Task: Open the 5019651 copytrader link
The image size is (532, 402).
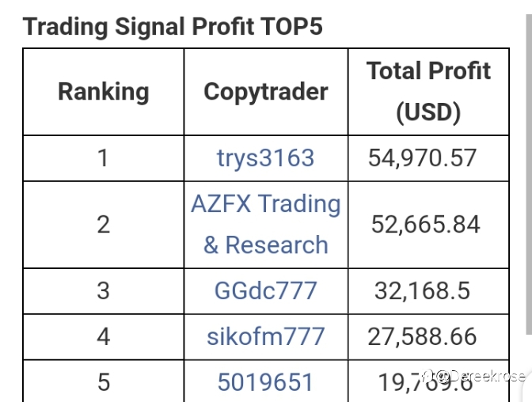Action: point(265,383)
